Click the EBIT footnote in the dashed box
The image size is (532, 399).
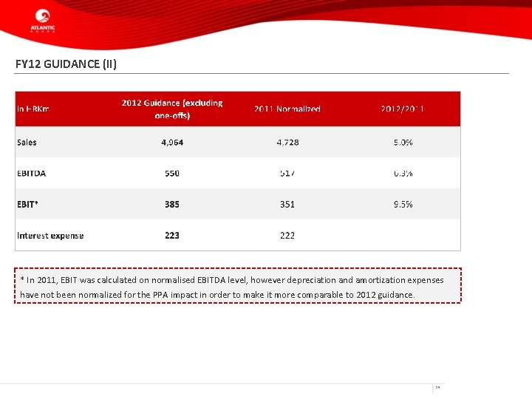pyautogui.click(x=237, y=285)
